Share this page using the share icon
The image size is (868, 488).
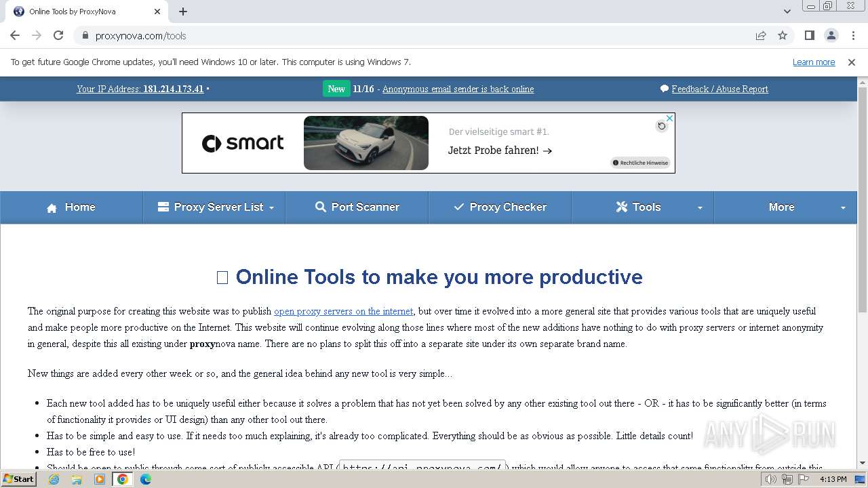[x=761, y=35]
